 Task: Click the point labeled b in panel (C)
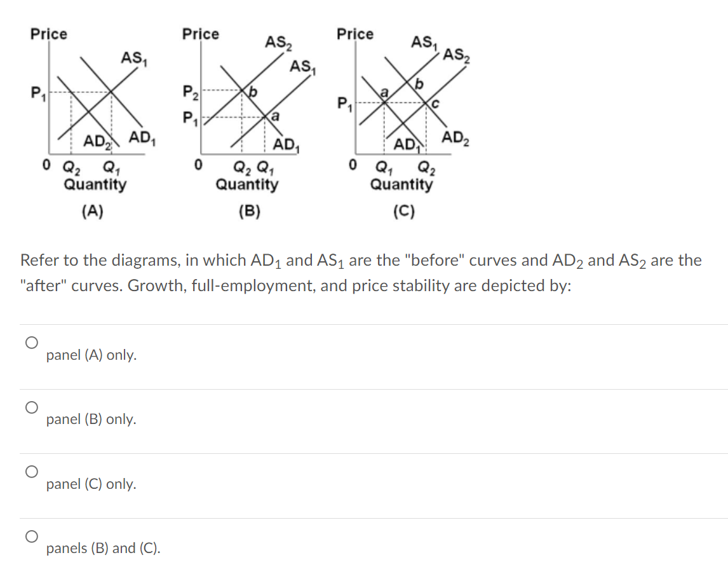[419, 82]
